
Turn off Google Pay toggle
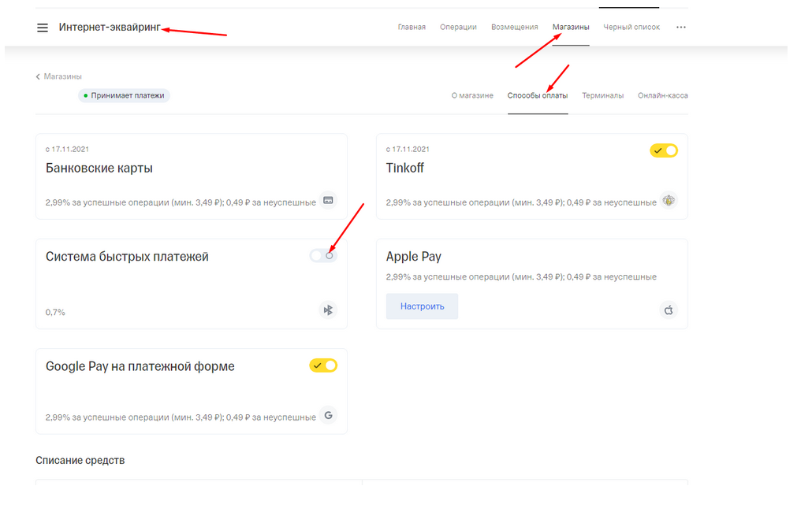click(323, 365)
